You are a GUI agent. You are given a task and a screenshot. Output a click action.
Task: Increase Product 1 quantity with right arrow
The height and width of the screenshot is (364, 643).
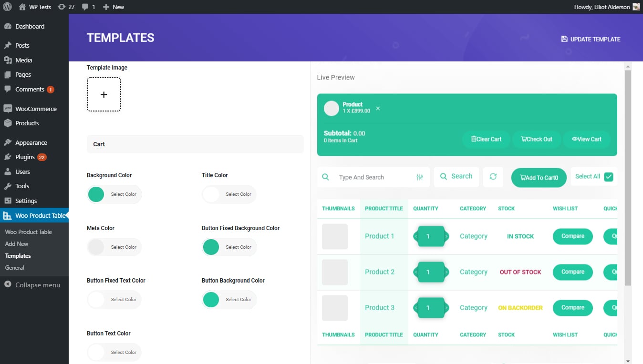[446, 236]
